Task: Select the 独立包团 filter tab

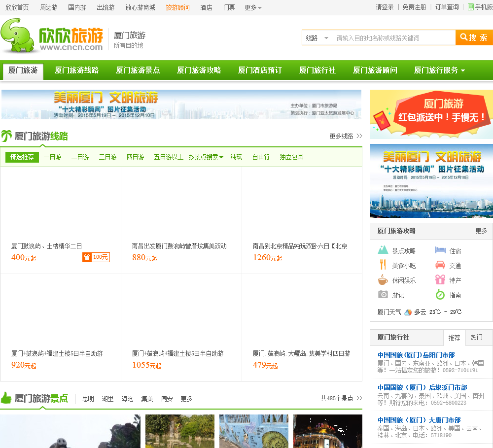Action: 291,157
